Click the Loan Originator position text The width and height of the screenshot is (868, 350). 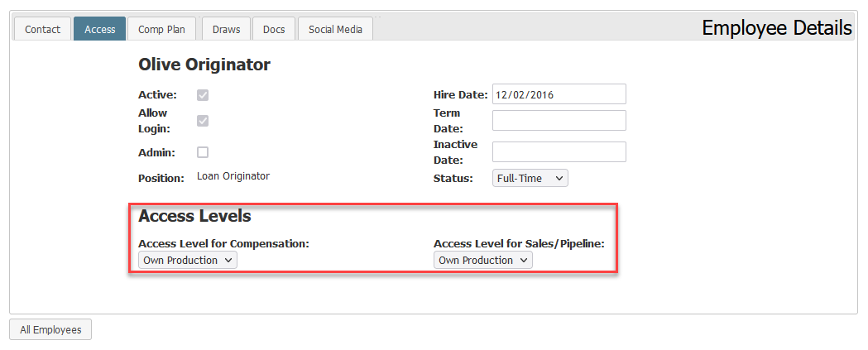click(x=233, y=176)
